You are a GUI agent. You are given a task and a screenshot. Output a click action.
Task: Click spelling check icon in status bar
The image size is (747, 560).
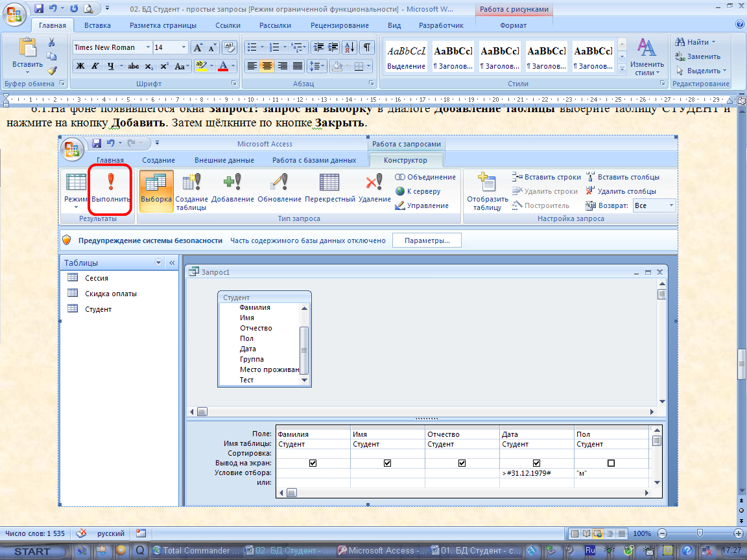coord(82,533)
